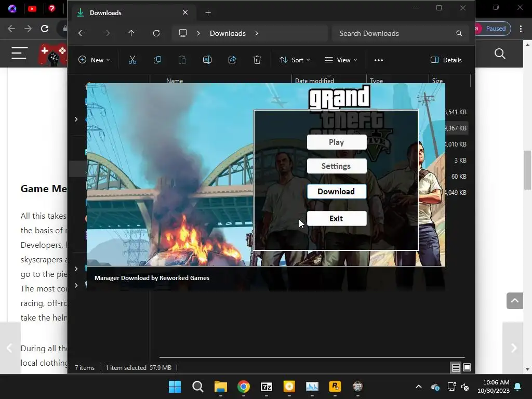Open Chrome three-dot menu

pos(521,29)
